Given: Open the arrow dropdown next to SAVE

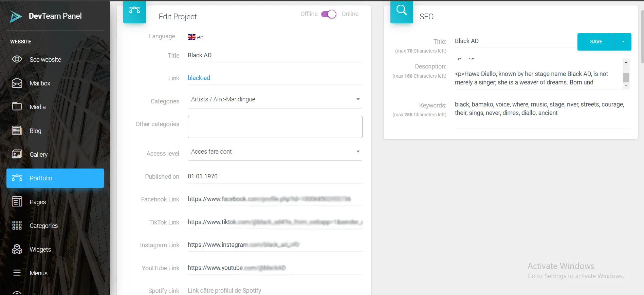Looking at the screenshot, I should tap(623, 42).
